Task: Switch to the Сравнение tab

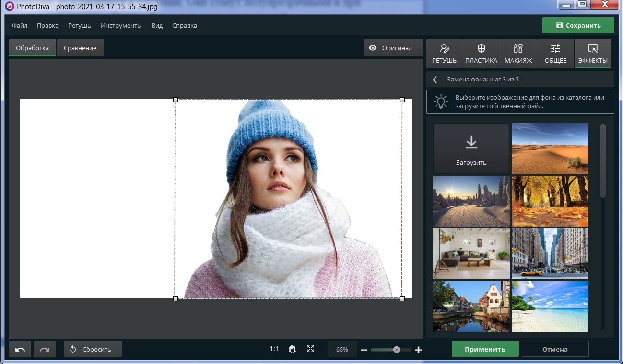Action: (80, 48)
